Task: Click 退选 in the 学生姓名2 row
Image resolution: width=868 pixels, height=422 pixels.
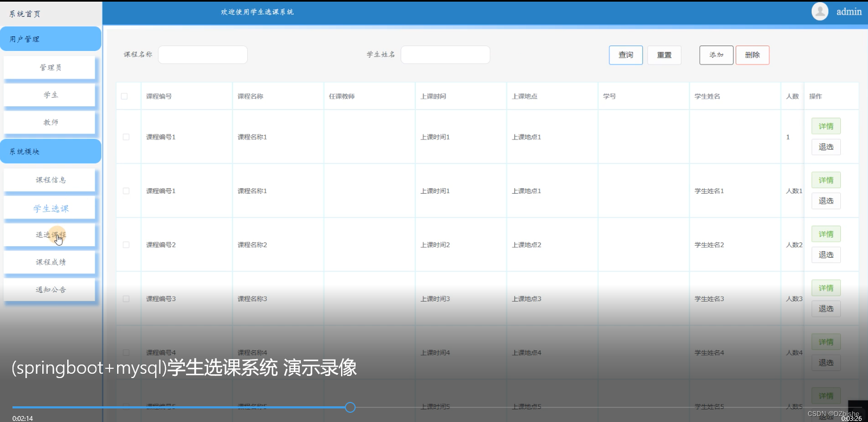Action: point(826,254)
